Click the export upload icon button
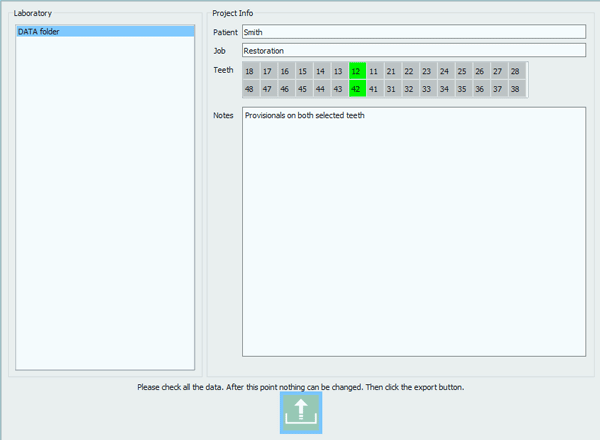600x440 pixels. click(x=301, y=412)
